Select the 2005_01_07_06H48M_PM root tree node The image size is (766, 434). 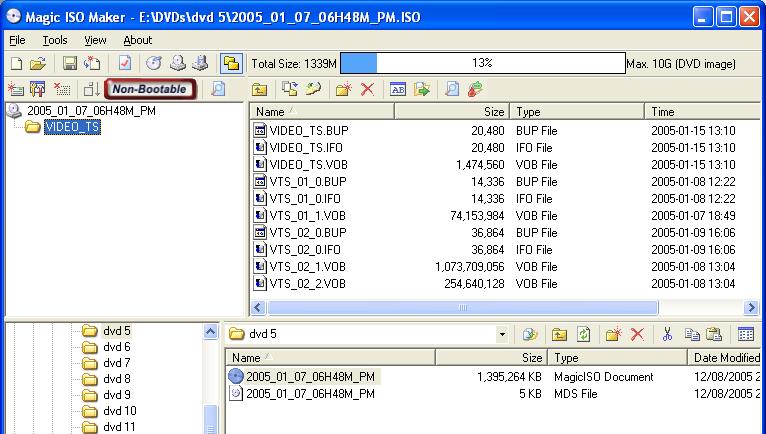point(91,111)
